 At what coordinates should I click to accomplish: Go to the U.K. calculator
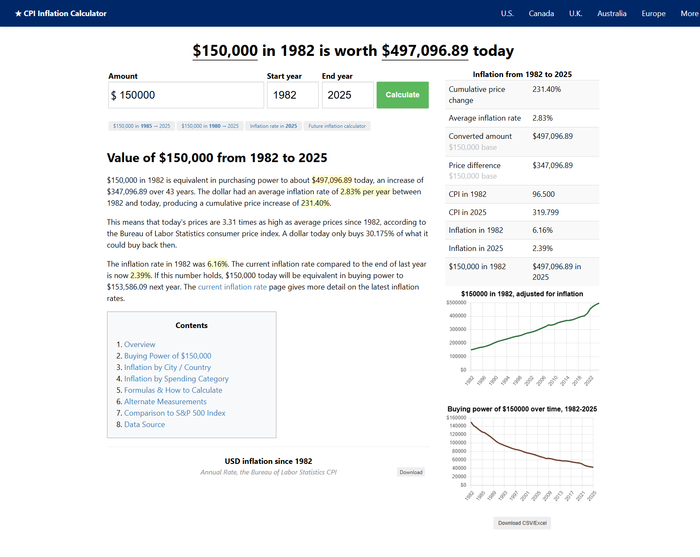(575, 13)
